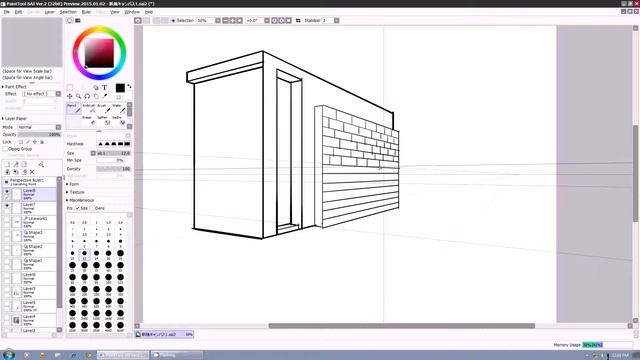The width and height of the screenshot is (640, 360).
Task: Click the canvas horizontal scrollbar
Action: coord(402,326)
